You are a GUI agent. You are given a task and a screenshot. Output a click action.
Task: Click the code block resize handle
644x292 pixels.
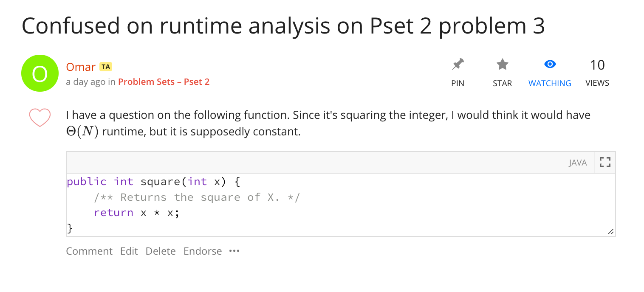[610, 232]
